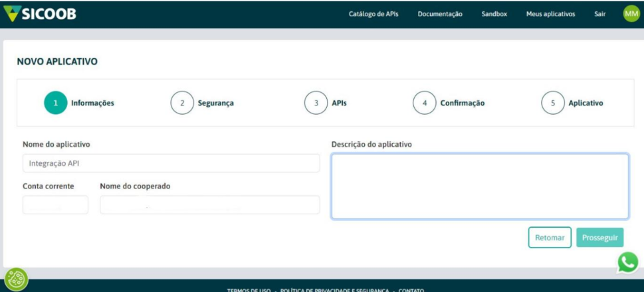Click the Prosseguir button
The width and height of the screenshot is (644, 292).
pos(599,238)
